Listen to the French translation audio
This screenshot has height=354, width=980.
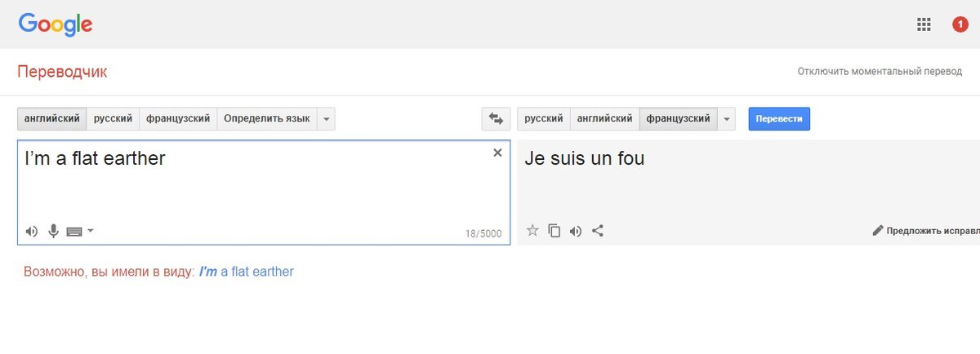pyautogui.click(x=576, y=231)
